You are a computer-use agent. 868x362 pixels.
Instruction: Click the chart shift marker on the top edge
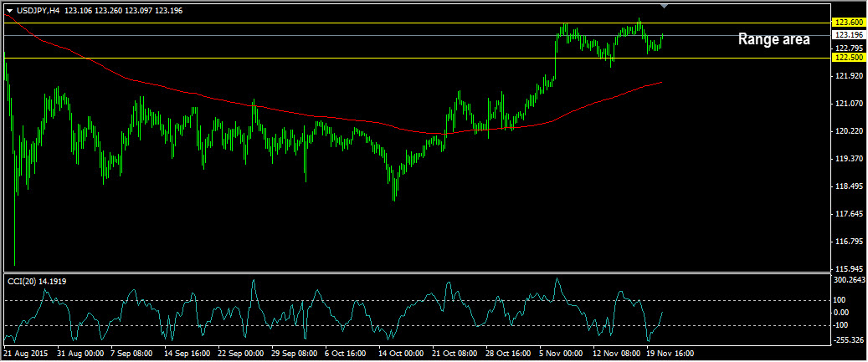665,6
